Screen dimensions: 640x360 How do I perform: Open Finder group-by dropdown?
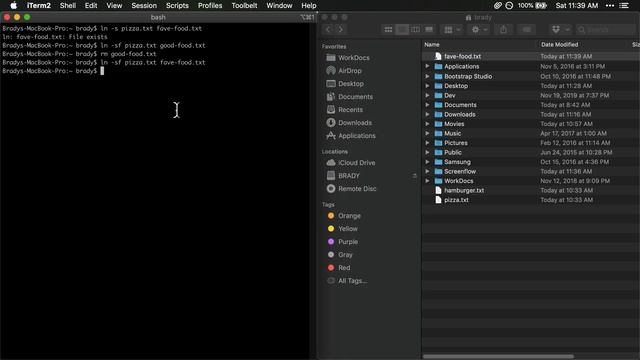(x=452, y=29)
